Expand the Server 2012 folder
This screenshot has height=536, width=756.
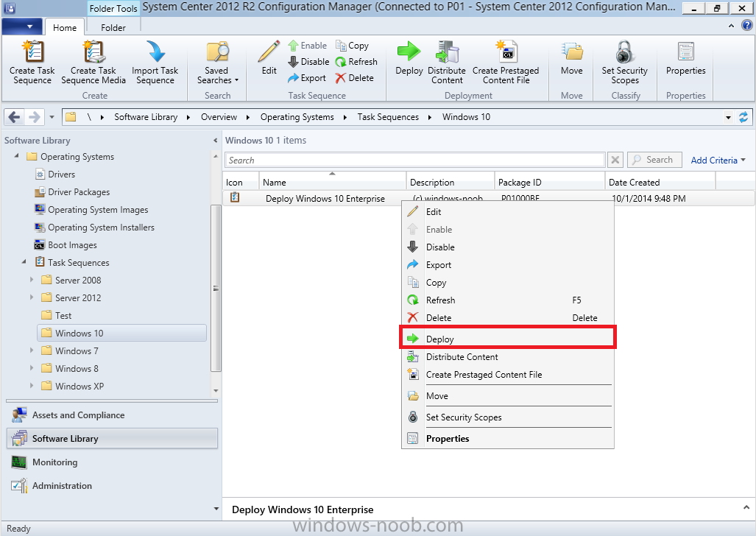click(32, 297)
